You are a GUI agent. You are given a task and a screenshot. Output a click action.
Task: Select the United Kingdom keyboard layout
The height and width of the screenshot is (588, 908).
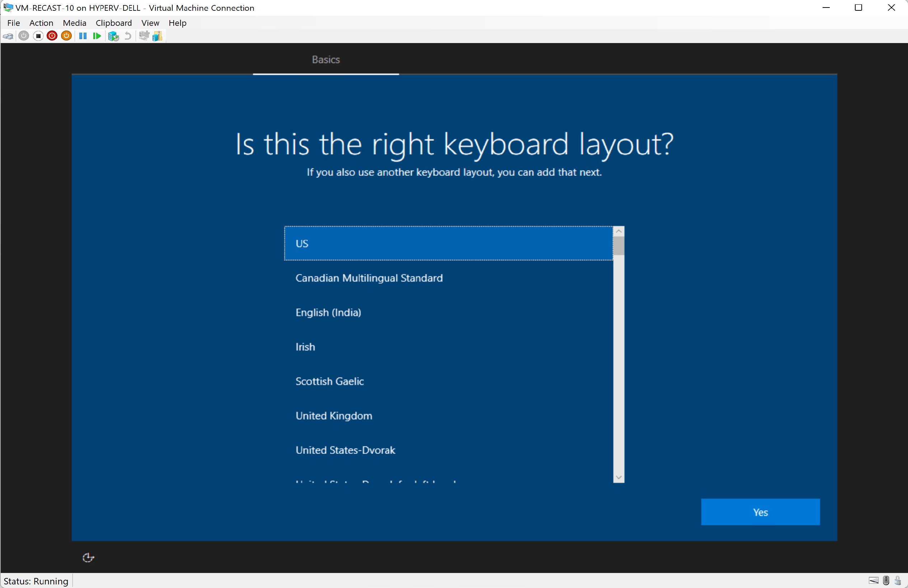(334, 416)
